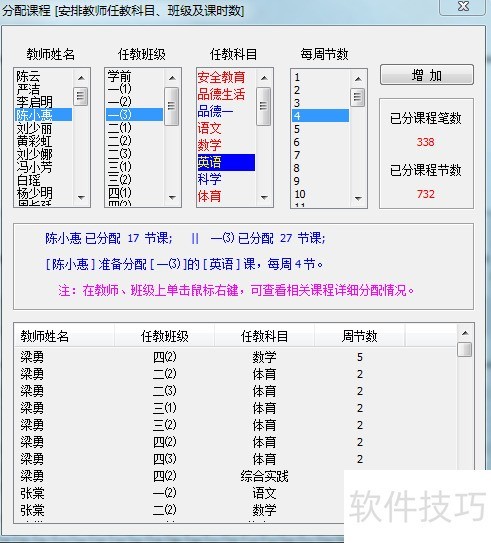The image size is (491, 543).
Task: Pick subject 数学 in the subject list
Action: [x=226, y=145]
